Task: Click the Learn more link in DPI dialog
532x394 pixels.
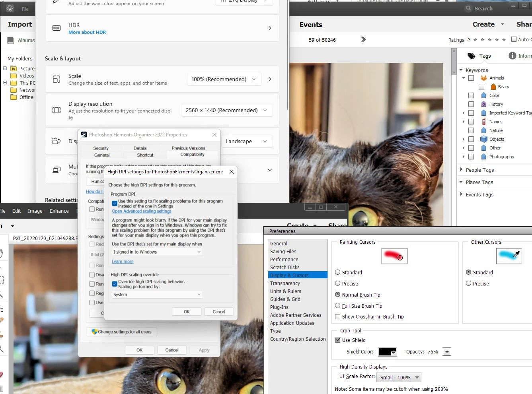Action: (x=123, y=262)
